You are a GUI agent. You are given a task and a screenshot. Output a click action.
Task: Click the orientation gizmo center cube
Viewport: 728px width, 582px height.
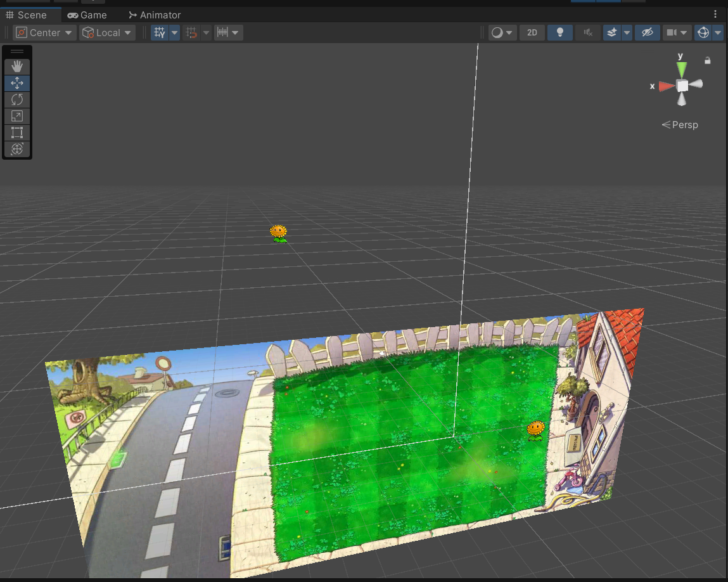pos(682,86)
